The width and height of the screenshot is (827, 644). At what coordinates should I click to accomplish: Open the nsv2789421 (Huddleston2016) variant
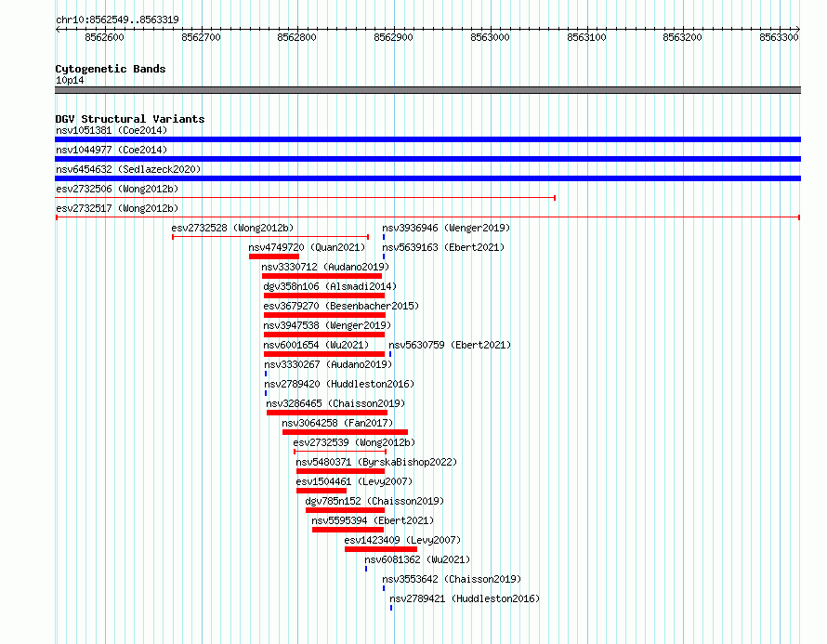point(464,598)
